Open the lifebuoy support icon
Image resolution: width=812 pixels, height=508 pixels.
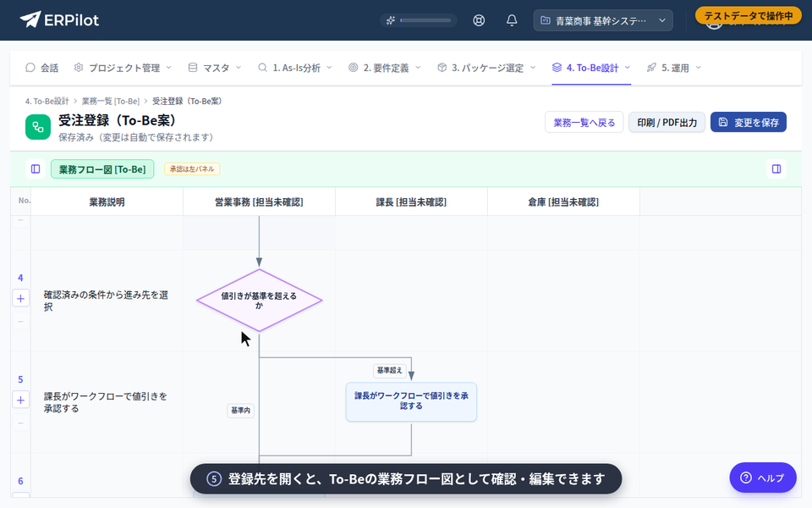(x=479, y=20)
